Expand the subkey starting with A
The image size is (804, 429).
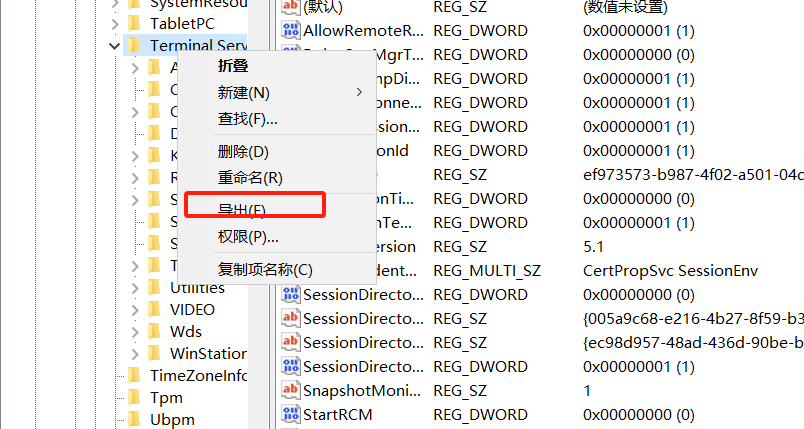pos(135,68)
